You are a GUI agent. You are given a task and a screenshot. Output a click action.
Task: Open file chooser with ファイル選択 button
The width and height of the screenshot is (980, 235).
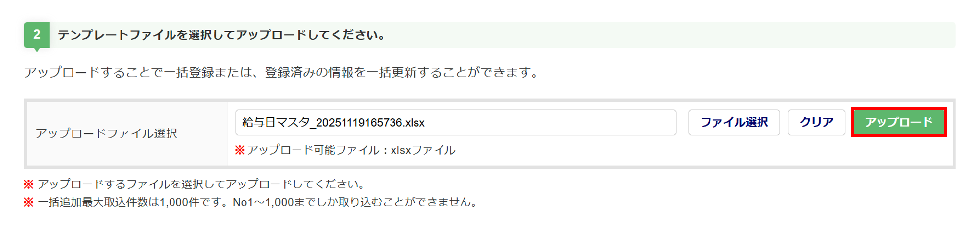[x=734, y=122]
